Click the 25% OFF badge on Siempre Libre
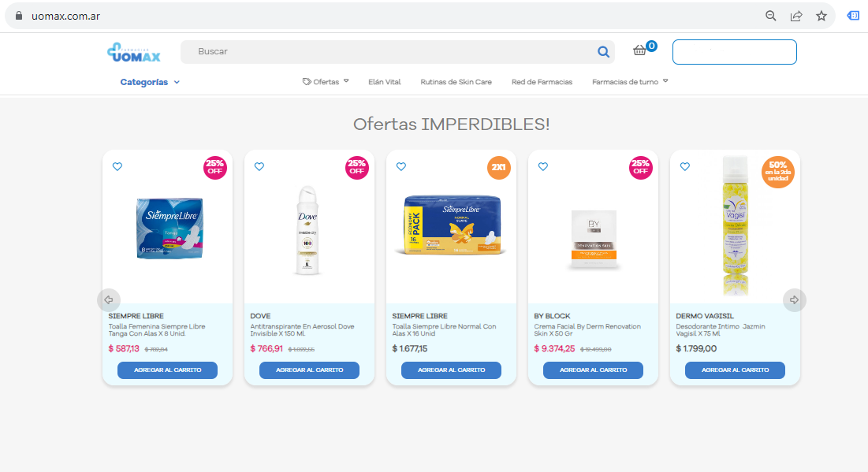The width and height of the screenshot is (868, 472). tap(215, 168)
